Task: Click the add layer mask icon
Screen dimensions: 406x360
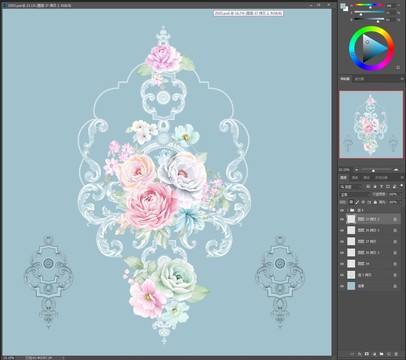Action: 367,354
